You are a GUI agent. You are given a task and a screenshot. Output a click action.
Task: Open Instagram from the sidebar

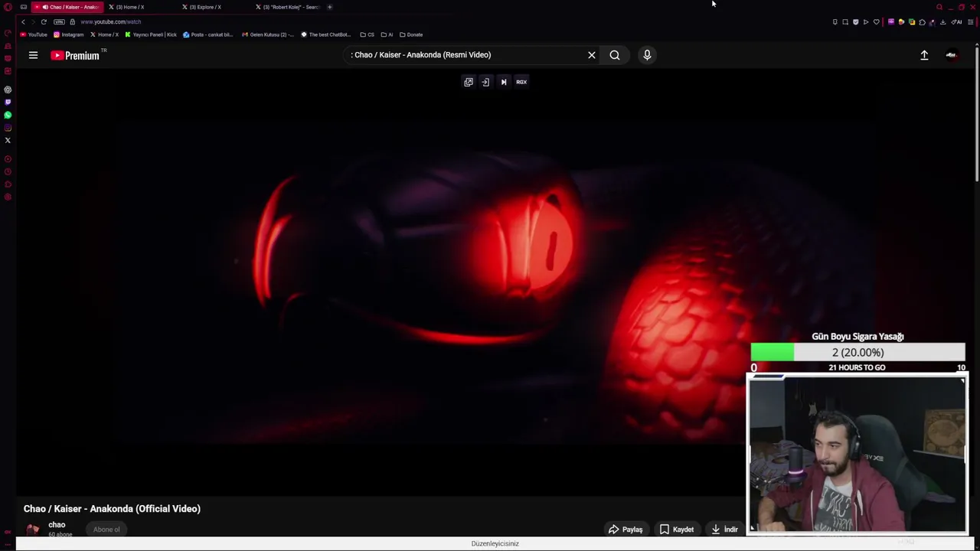tap(8, 128)
